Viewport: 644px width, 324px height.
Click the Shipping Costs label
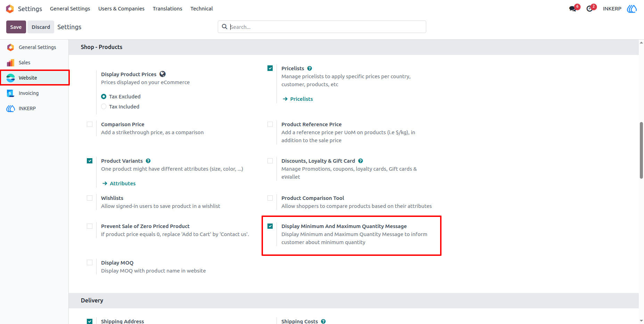click(x=300, y=321)
